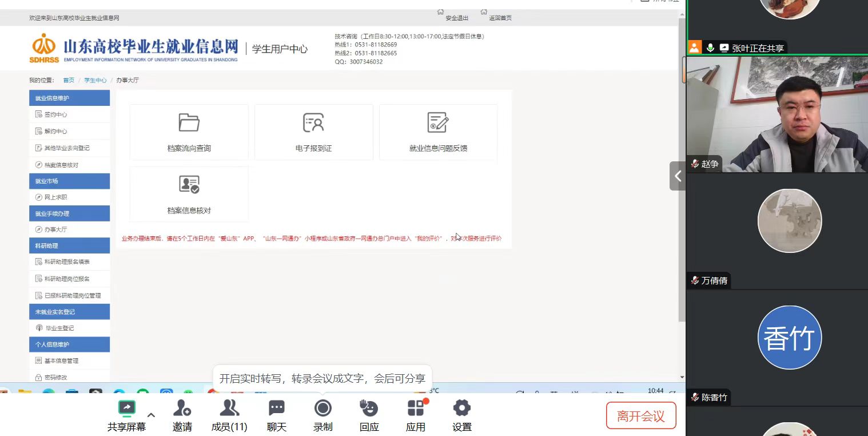
Task: Open 其他毕业去向登记 in the sidebar
Action: click(x=69, y=148)
